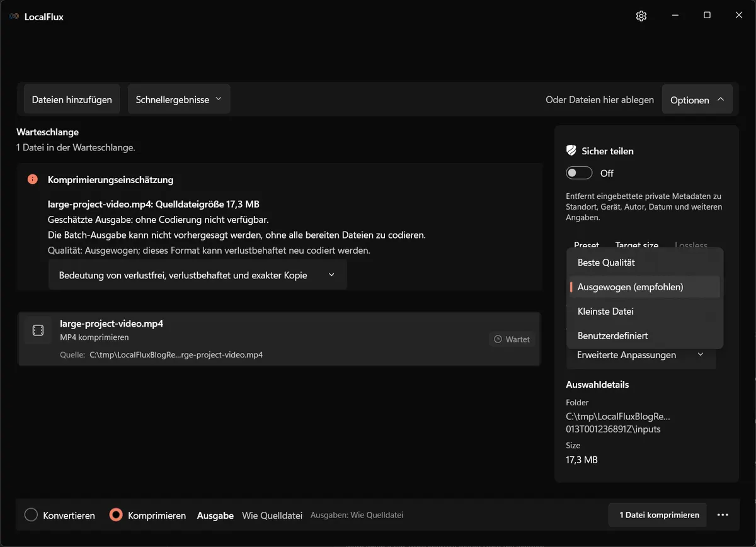Click the Warteschlange heading
The height and width of the screenshot is (547, 756).
pyautogui.click(x=47, y=132)
